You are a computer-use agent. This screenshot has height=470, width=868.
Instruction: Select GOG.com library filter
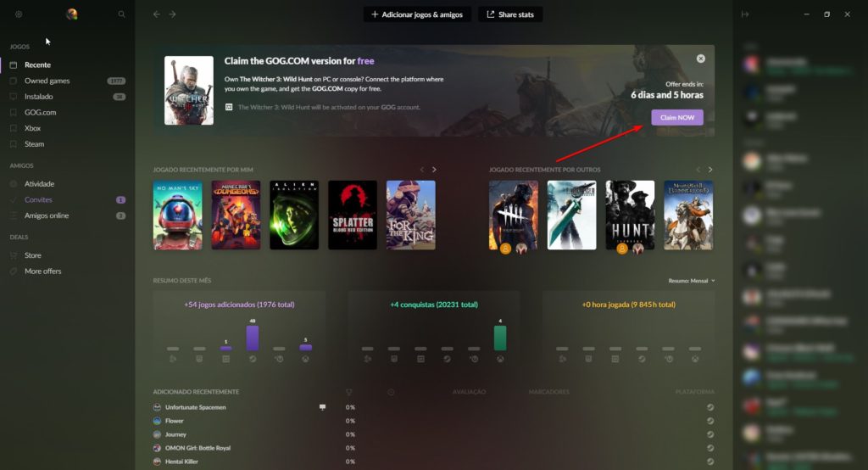click(41, 113)
